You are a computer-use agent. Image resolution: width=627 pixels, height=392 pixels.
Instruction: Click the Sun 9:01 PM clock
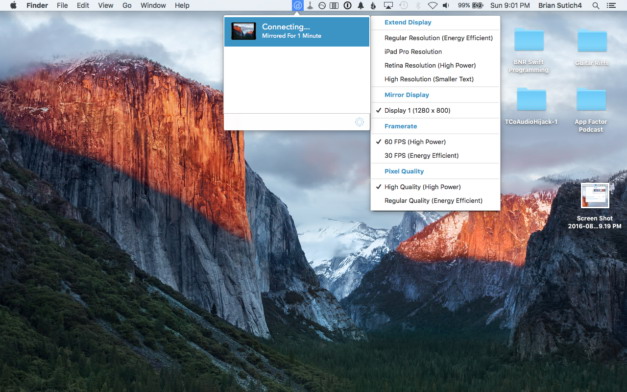pyautogui.click(x=510, y=6)
